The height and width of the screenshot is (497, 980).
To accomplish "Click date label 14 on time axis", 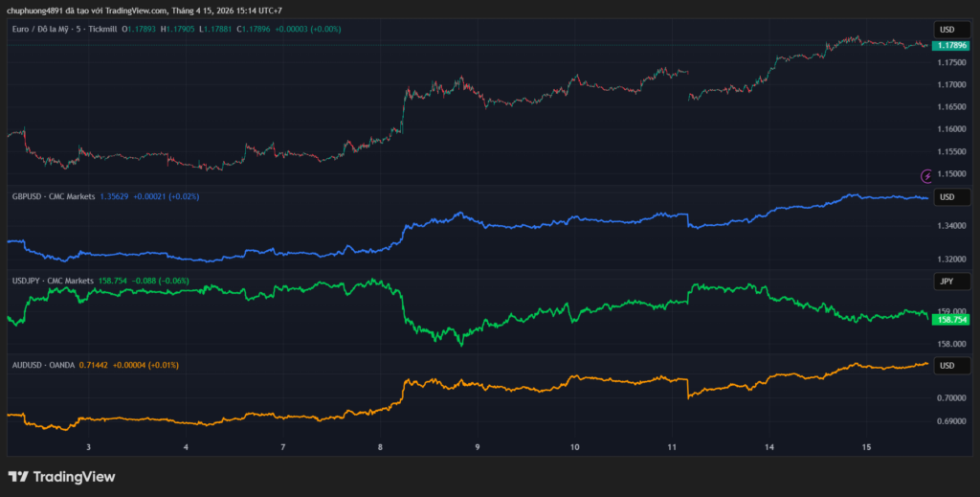I will click(768, 446).
